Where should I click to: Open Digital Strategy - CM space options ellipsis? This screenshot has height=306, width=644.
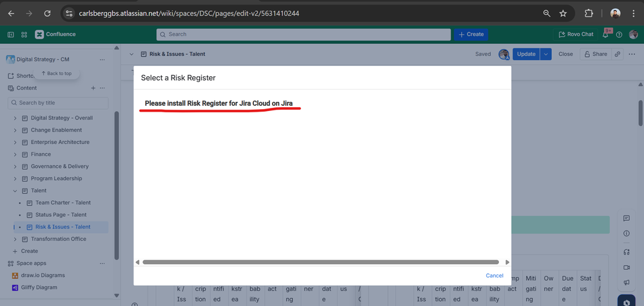coord(102,59)
